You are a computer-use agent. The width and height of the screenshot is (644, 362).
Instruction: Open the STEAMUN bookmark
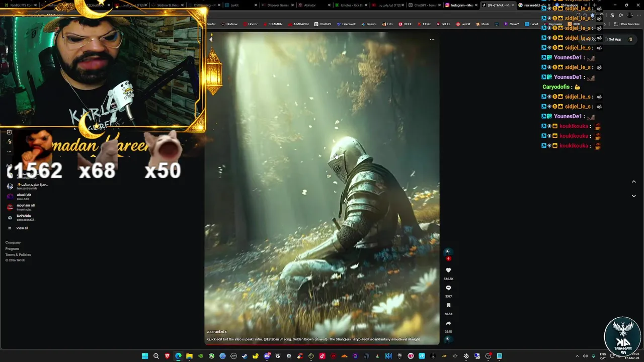[x=273, y=24]
